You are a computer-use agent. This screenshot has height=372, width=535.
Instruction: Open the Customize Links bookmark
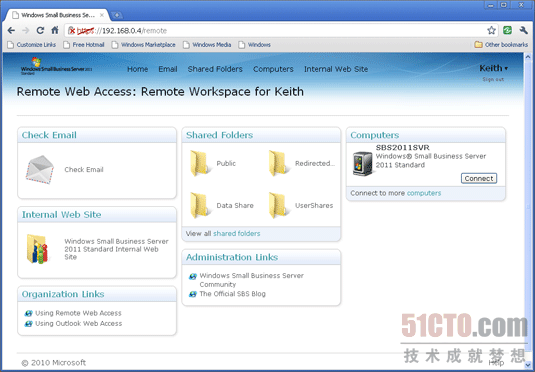[32, 45]
